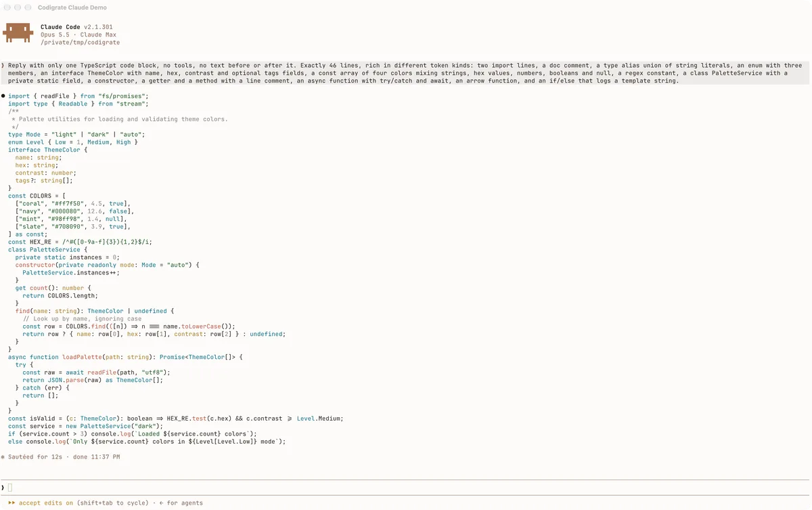Click the 'accept edits on' mode indicator
The width and height of the screenshot is (812, 510).
46,503
